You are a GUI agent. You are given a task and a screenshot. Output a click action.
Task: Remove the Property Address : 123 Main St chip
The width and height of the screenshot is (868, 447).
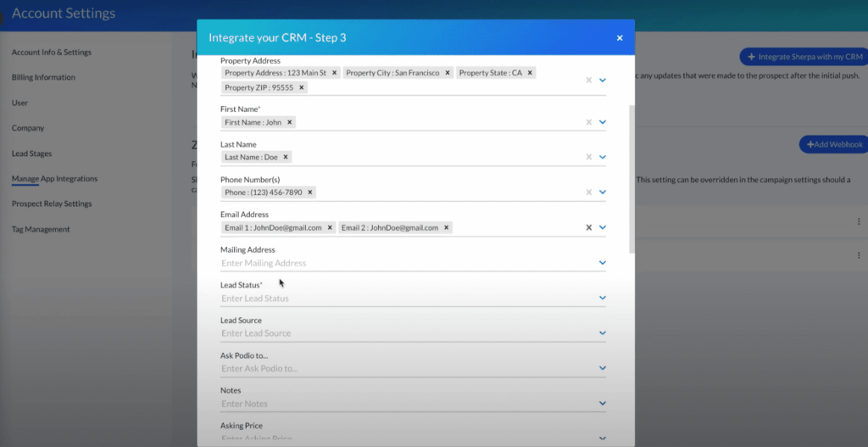[334, 73]
